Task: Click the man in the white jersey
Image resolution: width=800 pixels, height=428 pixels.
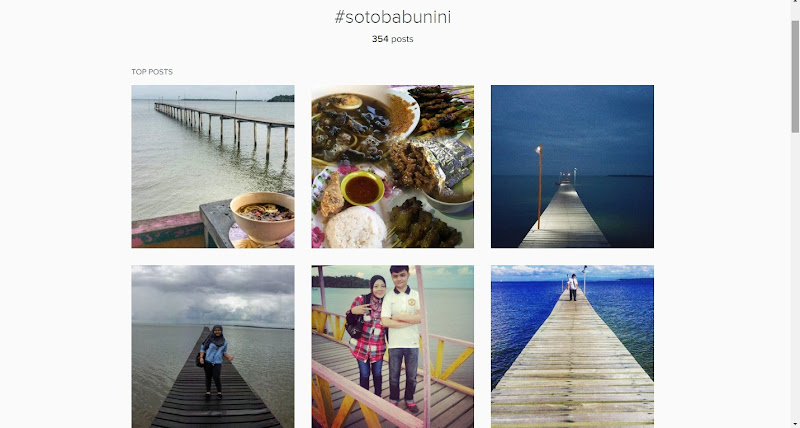Action: [x=402, y=337]
